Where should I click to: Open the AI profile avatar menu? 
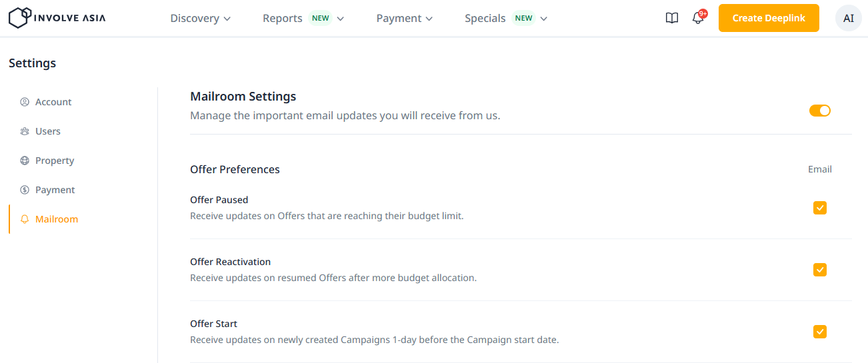click(x=848, y=19)
